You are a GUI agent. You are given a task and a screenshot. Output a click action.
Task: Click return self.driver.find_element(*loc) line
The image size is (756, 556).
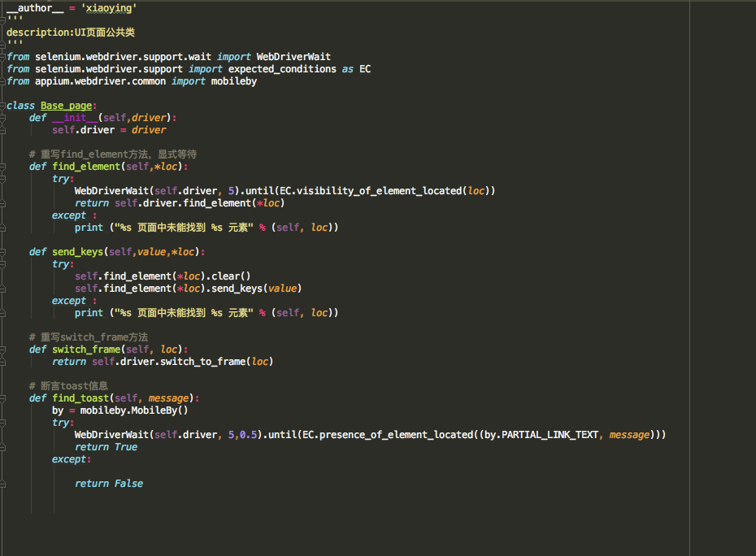(180, 203)
